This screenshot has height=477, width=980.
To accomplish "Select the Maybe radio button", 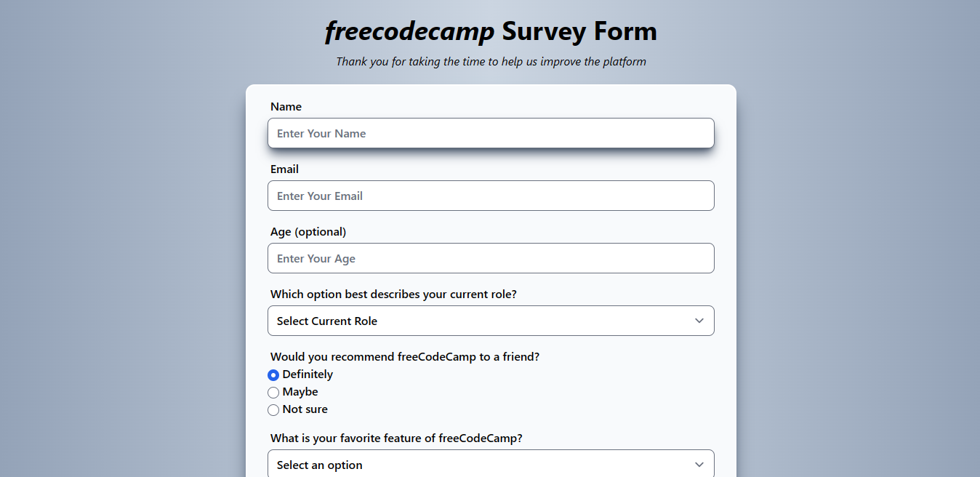I will point(273,392).
